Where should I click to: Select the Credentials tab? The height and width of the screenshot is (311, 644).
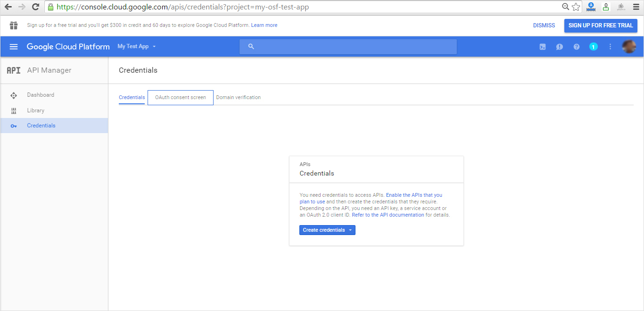point(132,98)
